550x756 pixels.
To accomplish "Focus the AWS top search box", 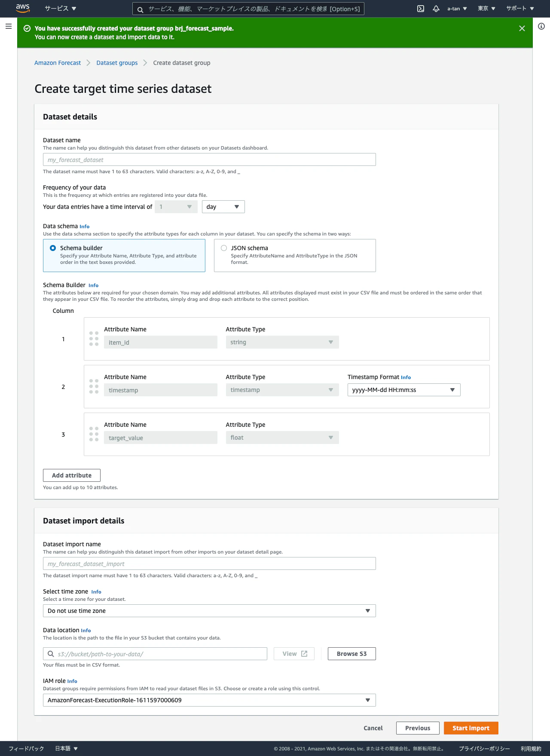I will click(248, 9).
